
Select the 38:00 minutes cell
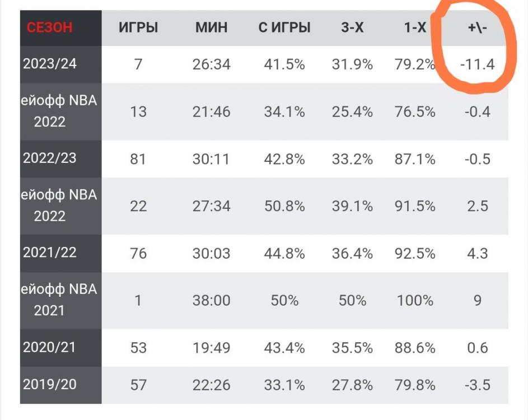point(213,300)
